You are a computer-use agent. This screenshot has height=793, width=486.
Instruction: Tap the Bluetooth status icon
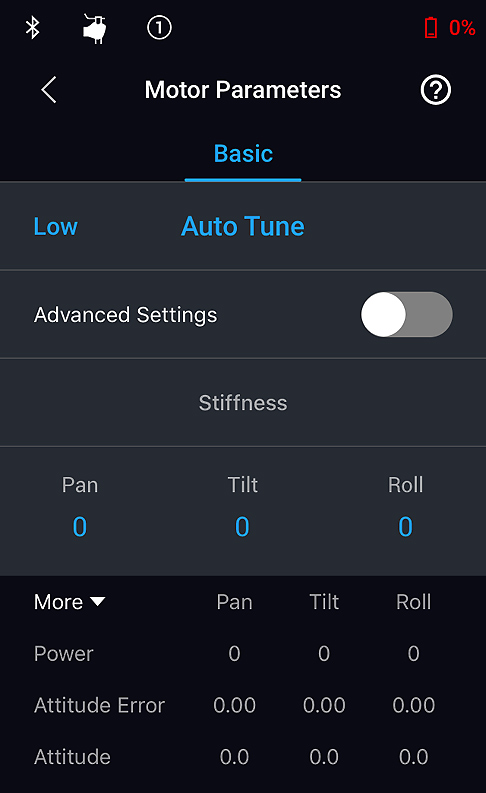(x=33, y=27)
